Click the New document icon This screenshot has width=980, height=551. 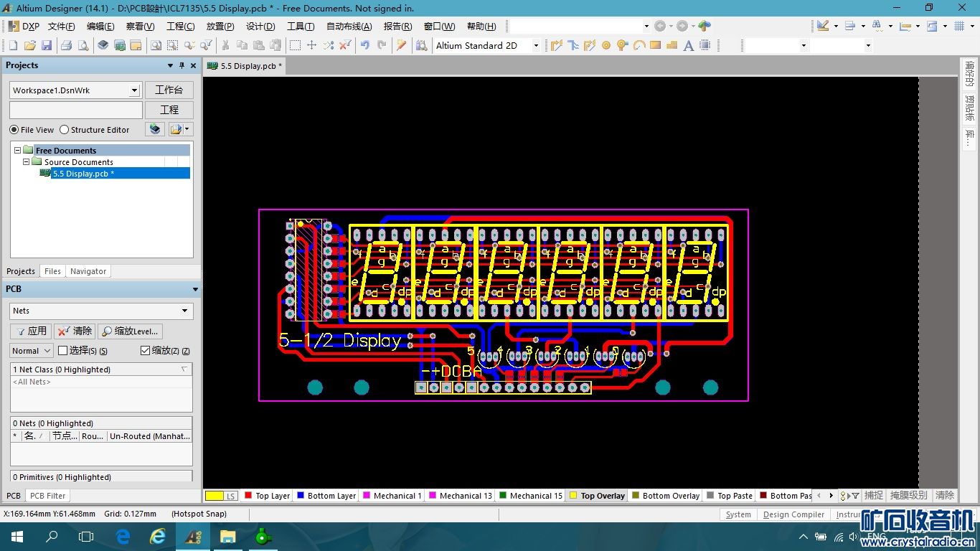pyautogui.click(x=13, y=45)
